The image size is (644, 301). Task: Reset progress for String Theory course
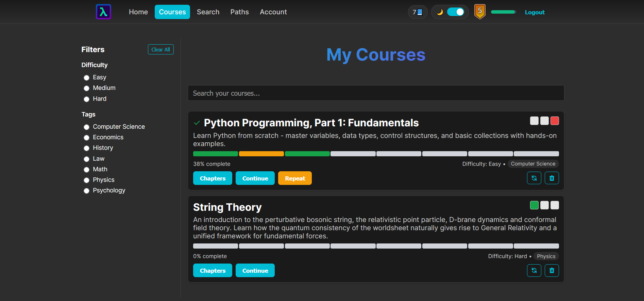point(534,270)
